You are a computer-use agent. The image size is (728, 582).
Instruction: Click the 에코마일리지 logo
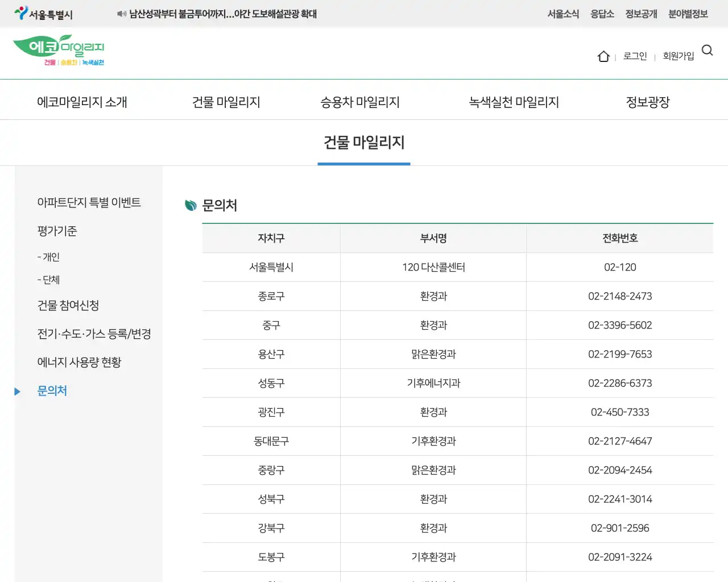click(59, 51)
